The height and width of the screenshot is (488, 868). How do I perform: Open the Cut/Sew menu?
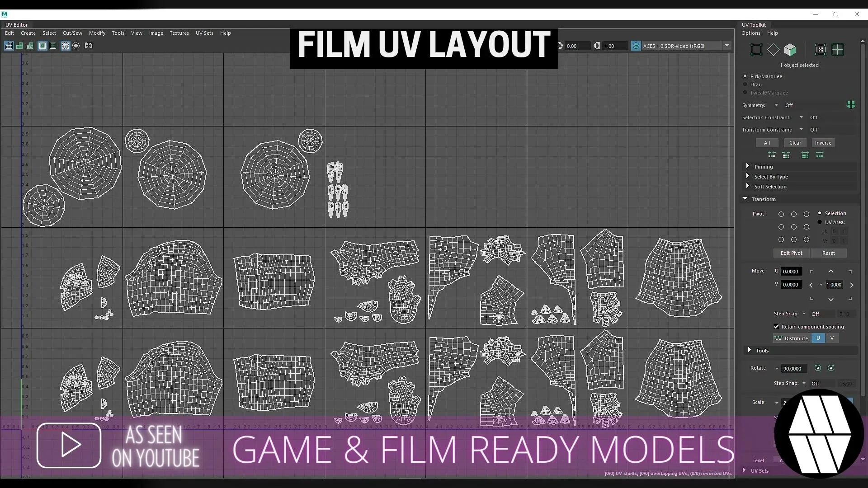tap(72, 33)
